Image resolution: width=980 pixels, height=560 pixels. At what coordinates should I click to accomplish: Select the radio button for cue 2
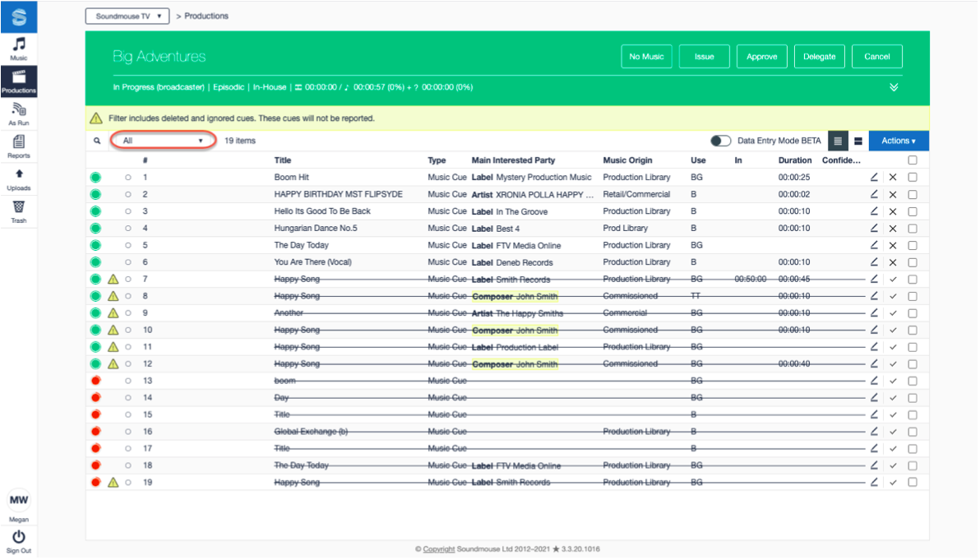pos(128,194)
